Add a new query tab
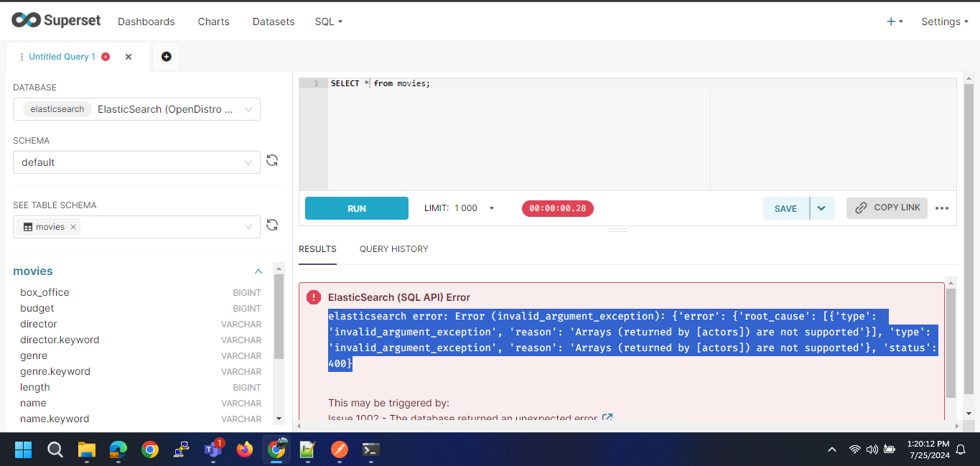Viewport: 980px width, 466px height. [167, 57]
